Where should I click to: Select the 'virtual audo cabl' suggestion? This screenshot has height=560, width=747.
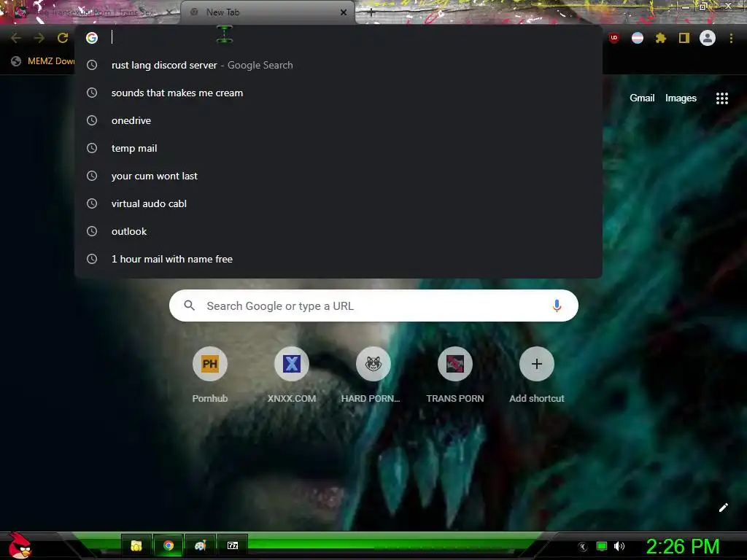[338, 203]
